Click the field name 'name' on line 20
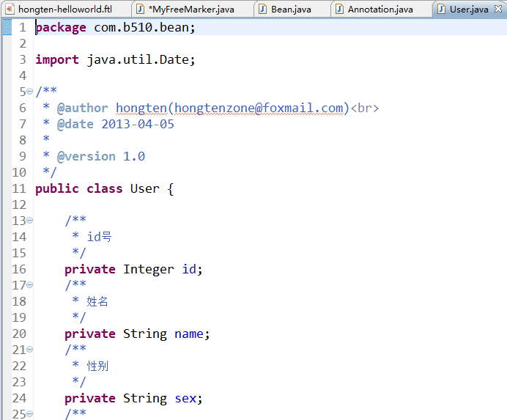This screenshot has width=507, height=420. [x=189, y=334]
